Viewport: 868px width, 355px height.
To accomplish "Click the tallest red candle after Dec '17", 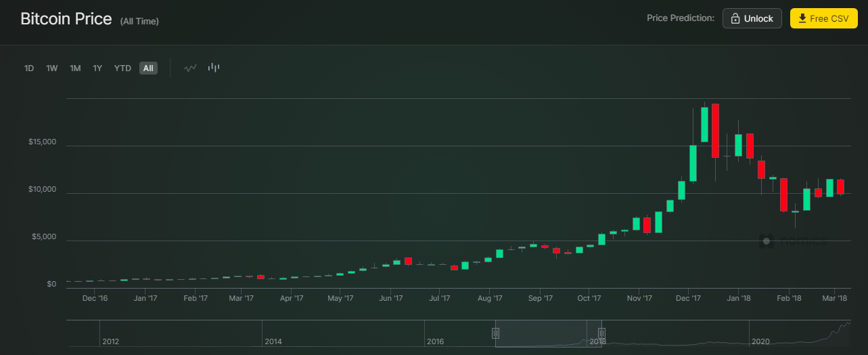I will point(715,131).
